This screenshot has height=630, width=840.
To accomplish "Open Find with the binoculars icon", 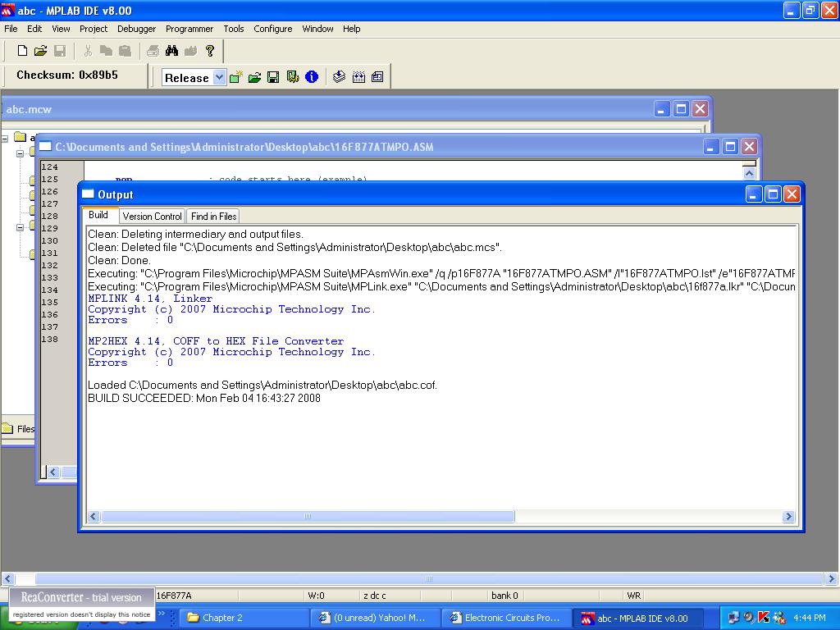I will pyautogui.click(x=171, y=51).
